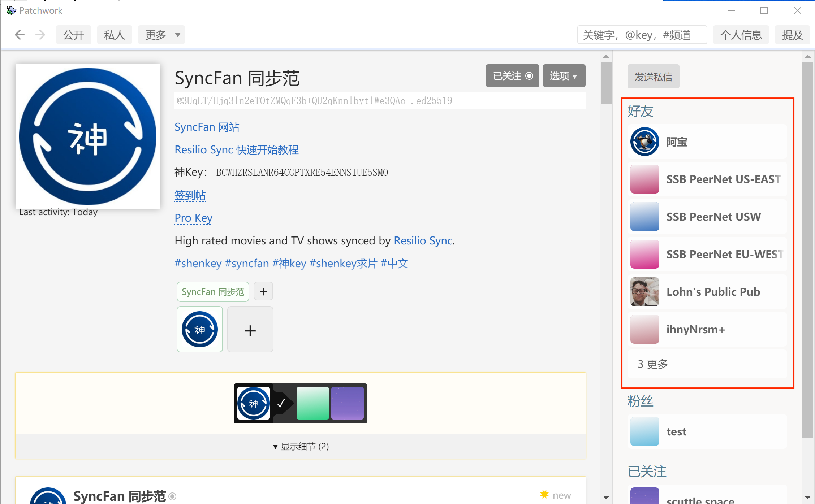815x504 pixels.
Task: Click the purple avatar in follow card
Action: pyautogui.click(x=348, y=403)
